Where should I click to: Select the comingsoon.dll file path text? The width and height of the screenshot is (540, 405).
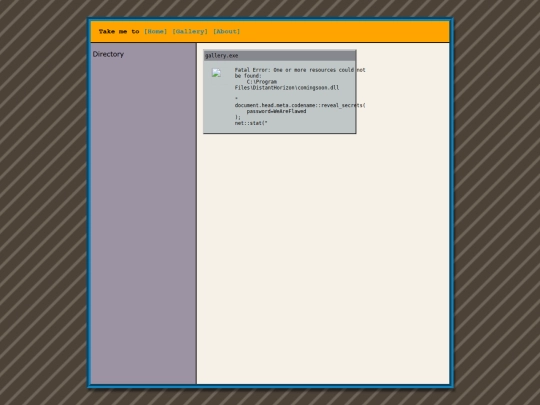(x=287, y=88)
